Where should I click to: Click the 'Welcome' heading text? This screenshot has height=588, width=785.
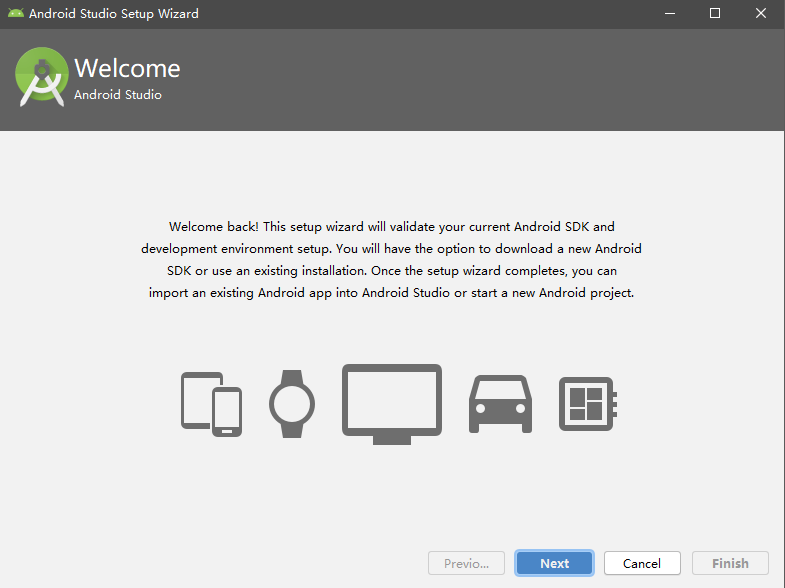click(x=127, y=68)
